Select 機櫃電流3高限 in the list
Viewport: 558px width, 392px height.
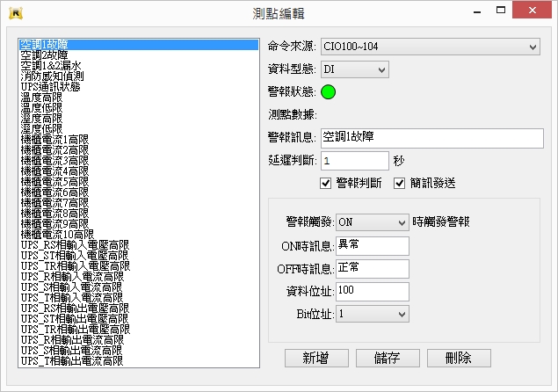click(139, 161)
